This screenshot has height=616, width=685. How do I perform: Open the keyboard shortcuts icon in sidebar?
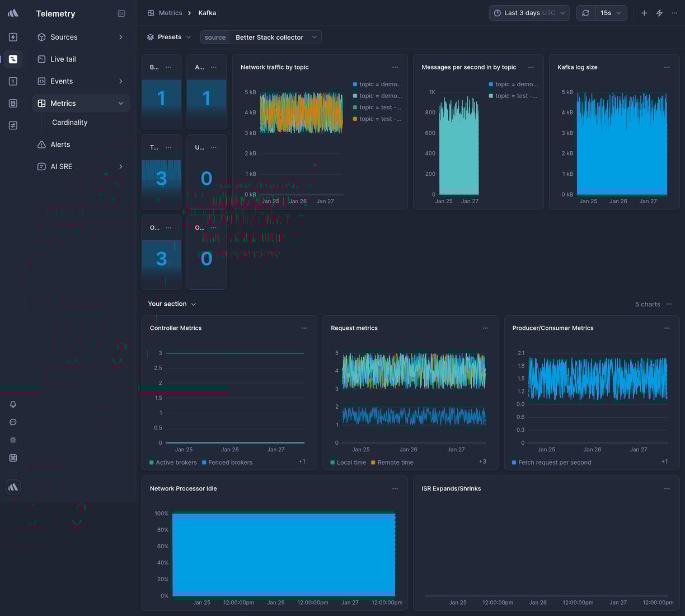tap(12, 458)
